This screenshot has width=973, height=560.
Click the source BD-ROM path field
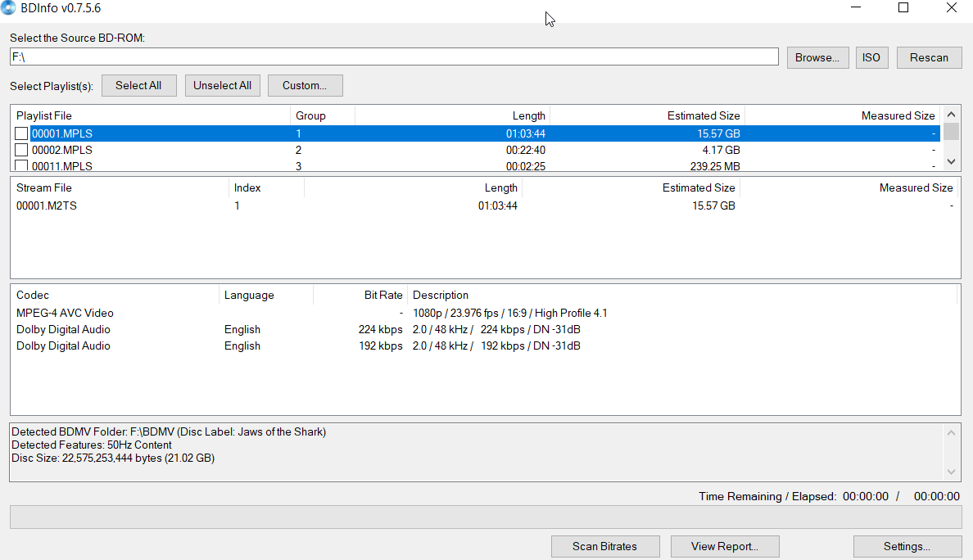point(394,56)
